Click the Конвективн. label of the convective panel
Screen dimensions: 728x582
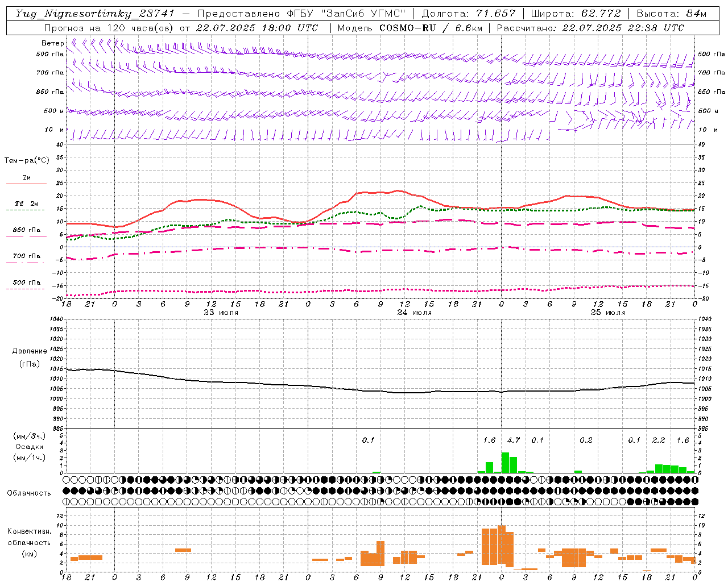[29, 531]
